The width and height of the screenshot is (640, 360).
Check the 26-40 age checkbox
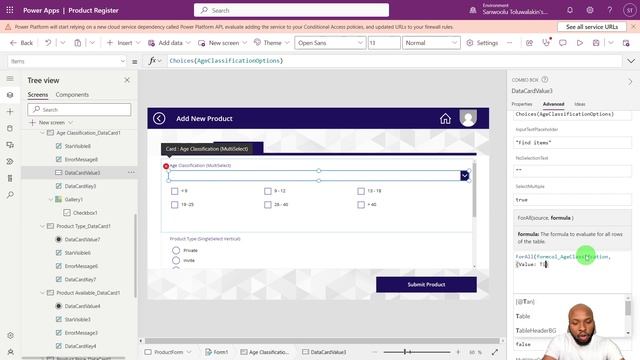(x=268, y=204)
